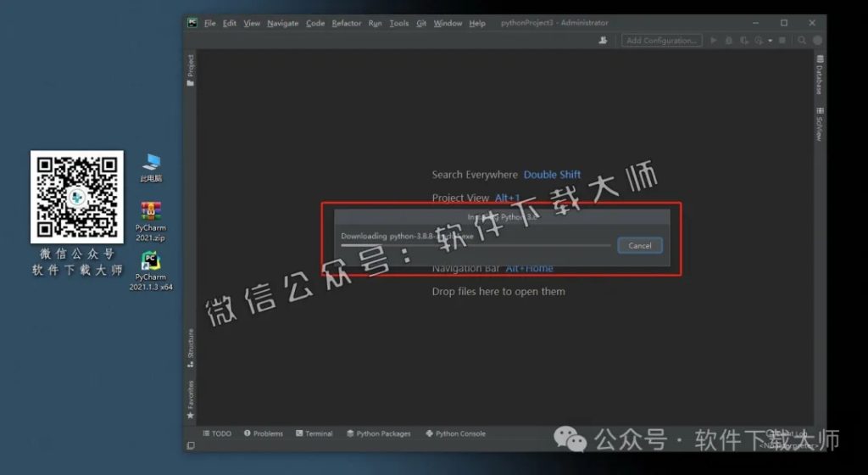868x475 pixels.
Task: Open the Git menu
Action: click(x=421, y=23)
